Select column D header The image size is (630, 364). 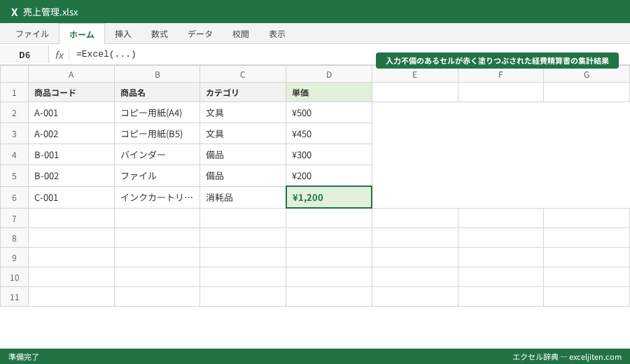point(329,74)
